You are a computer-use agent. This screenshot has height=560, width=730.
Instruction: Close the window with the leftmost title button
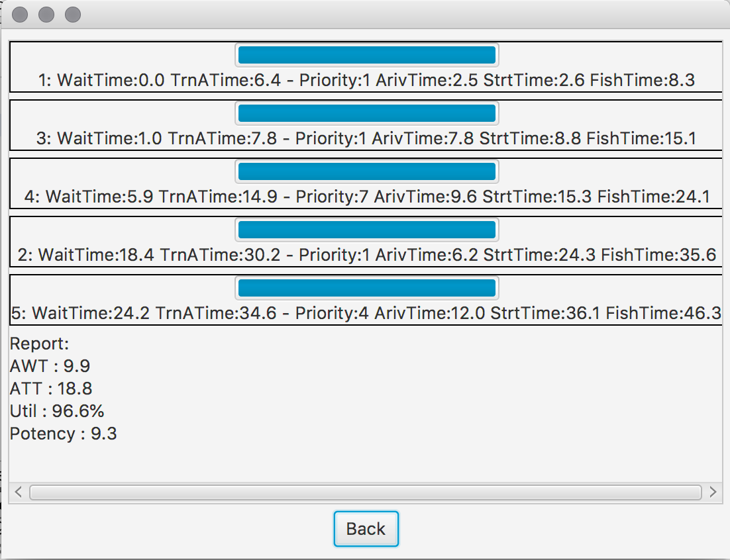coord(20,15)
